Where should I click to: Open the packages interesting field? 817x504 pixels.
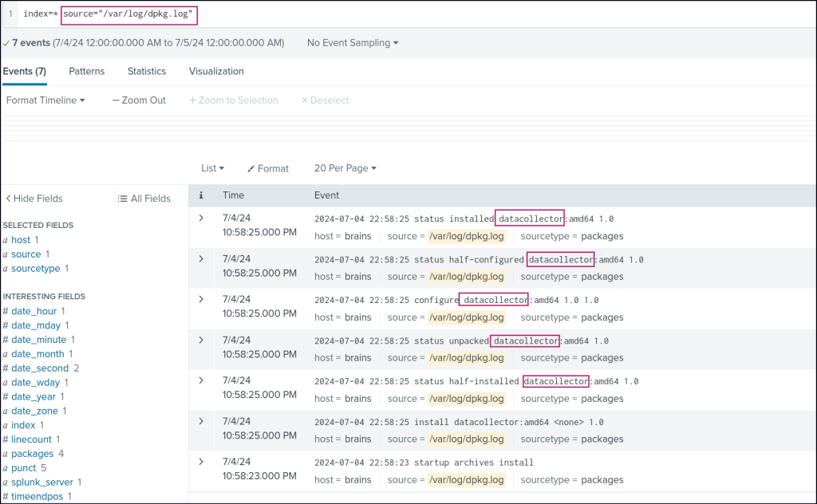[32, 454]
